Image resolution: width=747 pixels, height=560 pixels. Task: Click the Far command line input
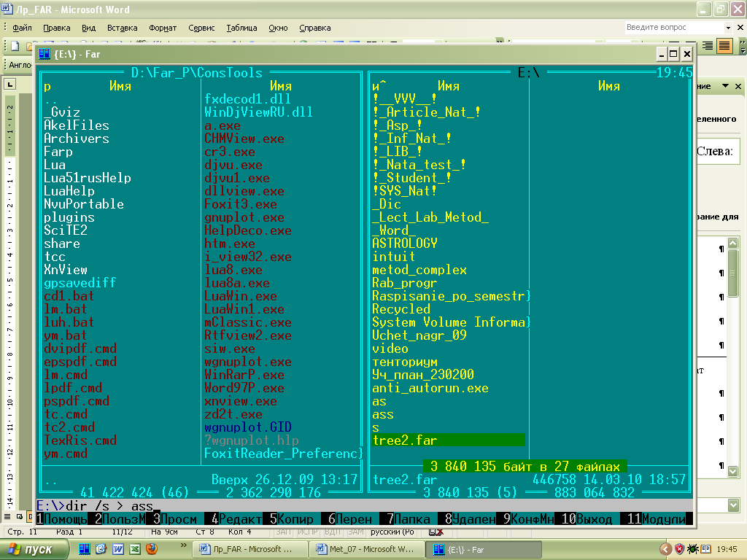pyautogui.click(x=365, y=505)
